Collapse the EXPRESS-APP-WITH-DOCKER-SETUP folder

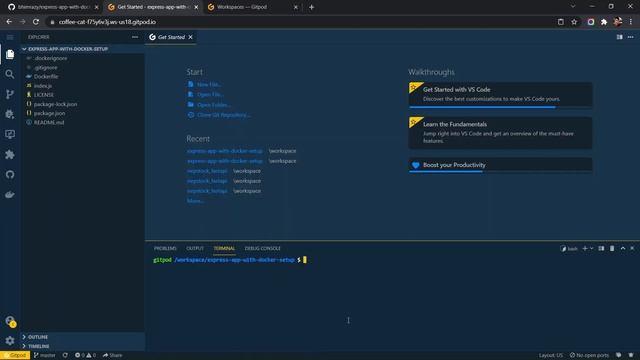[x=83, y=49]
